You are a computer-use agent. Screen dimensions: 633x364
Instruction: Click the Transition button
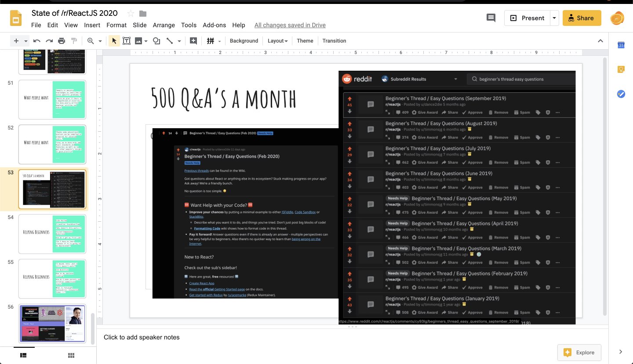(334, 41)
